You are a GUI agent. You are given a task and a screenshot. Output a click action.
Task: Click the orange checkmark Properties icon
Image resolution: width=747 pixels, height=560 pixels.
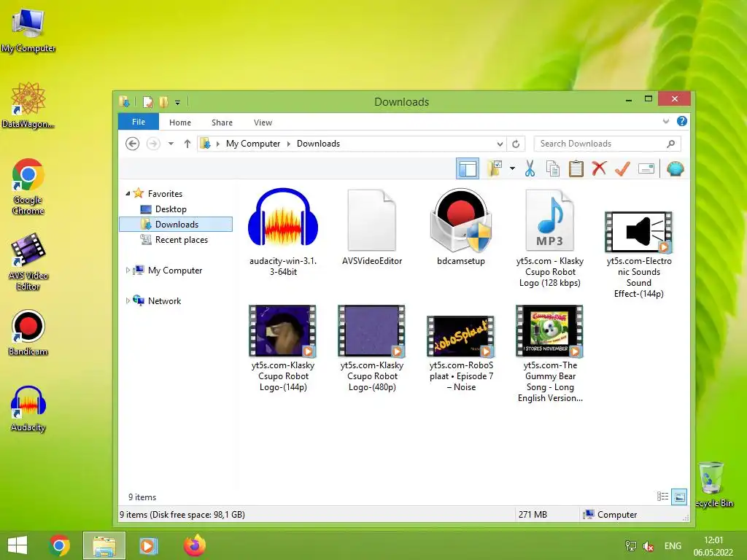point(622,168)
